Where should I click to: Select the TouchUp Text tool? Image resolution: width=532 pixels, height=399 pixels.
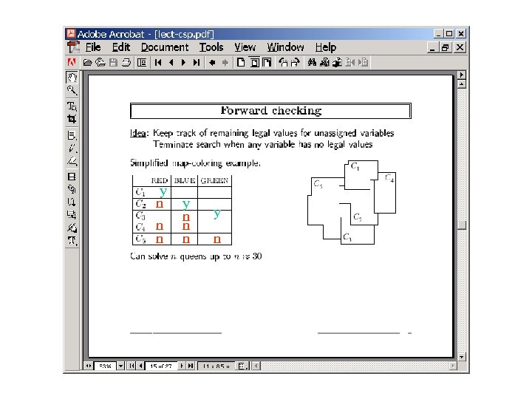click(x=72, y=241)
